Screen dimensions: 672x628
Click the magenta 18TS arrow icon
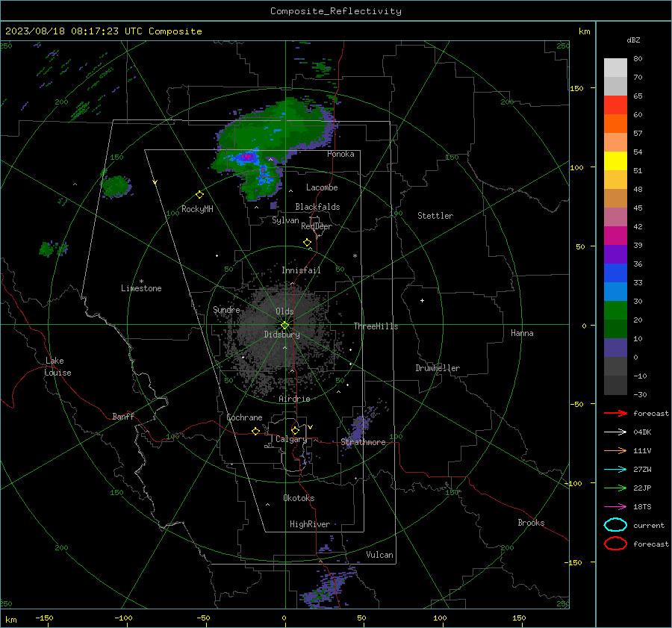pyautogui.click(x=615, y=507)
